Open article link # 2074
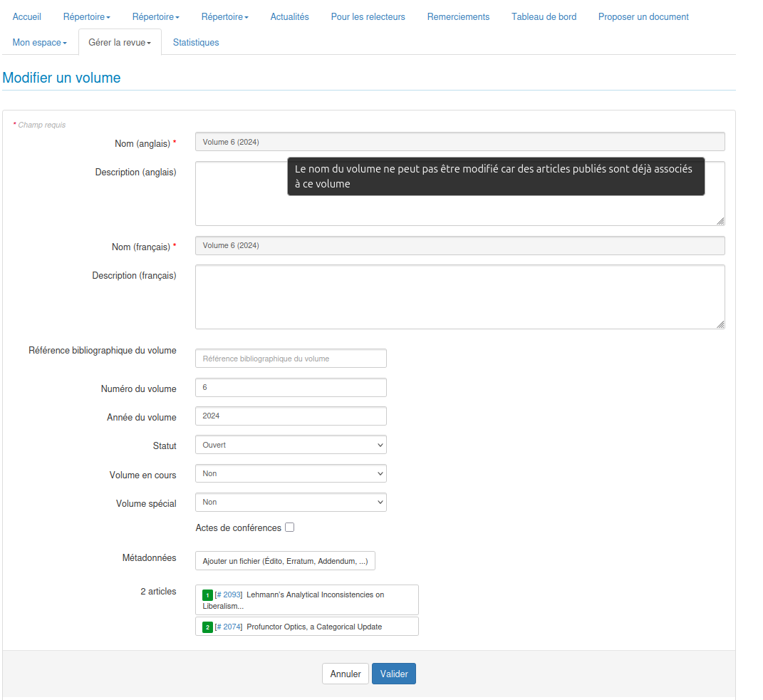The height and width of the screenshot is (700, 763). (x=229, y=627)
